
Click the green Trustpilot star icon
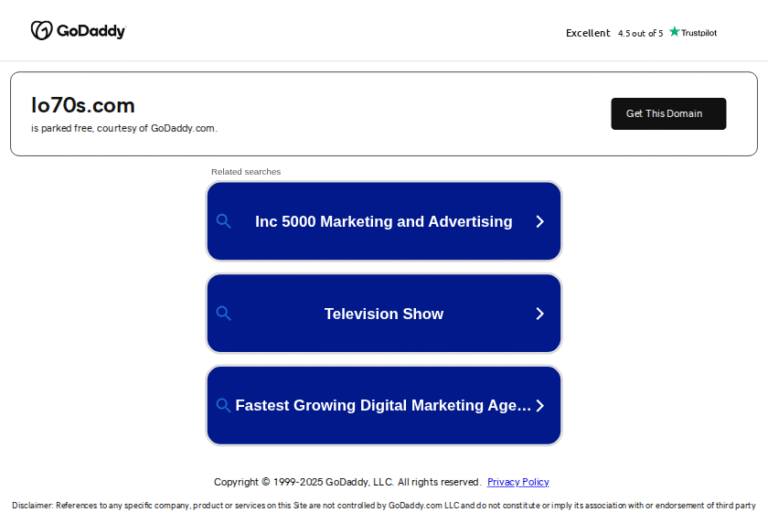[x=675, y=32]
